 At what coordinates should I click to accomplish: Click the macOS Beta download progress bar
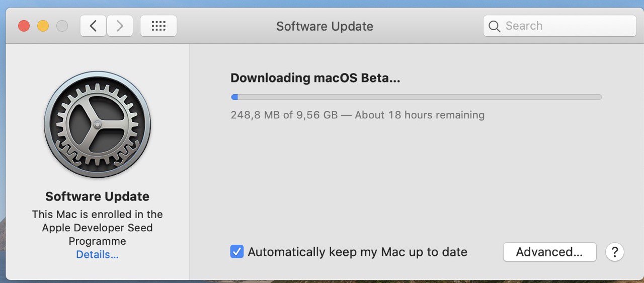pyautogui.click(x=416, y=97)
